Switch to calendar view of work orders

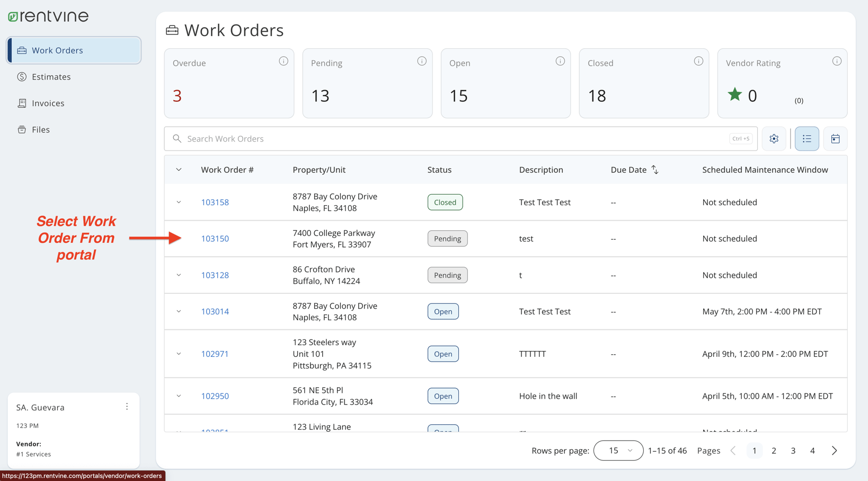point(835,138)
